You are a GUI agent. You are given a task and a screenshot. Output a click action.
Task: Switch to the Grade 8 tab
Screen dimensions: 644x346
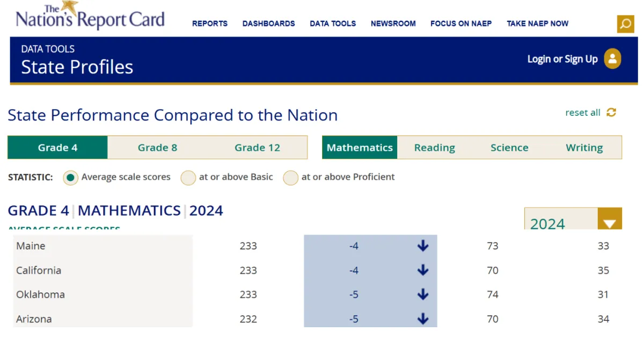(157, 148)
